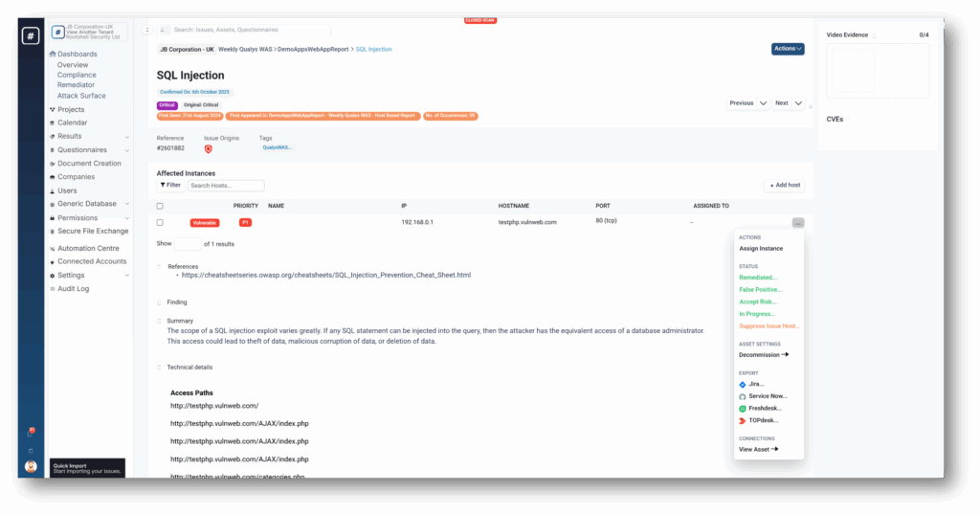This screenshot has width=980, height=514.
Task: Select Remediated status from the menu
Action: click(x=760, y=278)
